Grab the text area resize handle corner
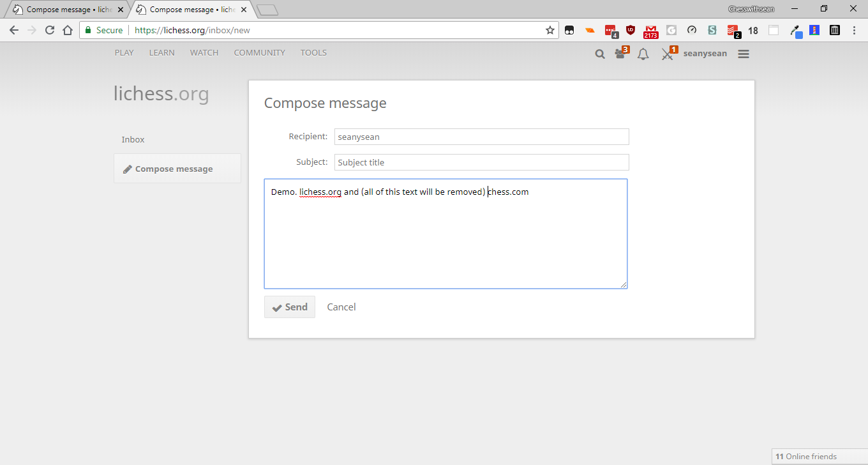 coord(624,285)
